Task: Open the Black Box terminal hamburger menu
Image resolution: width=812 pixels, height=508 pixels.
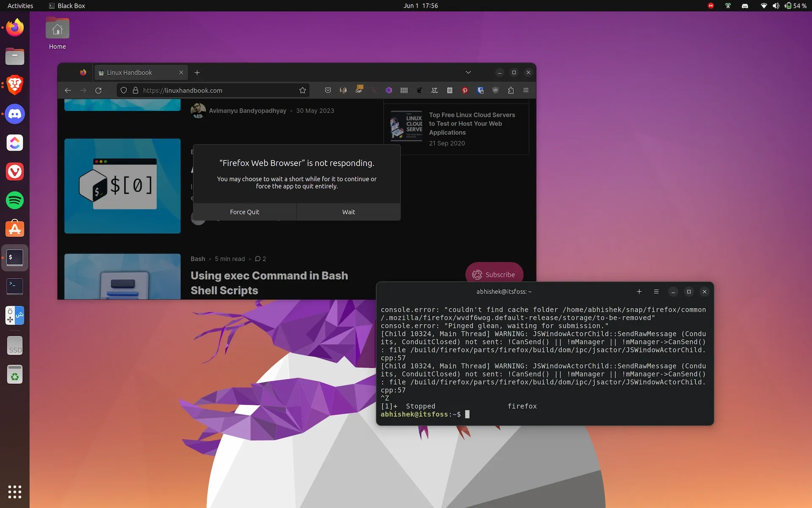Action: pyautogui.click(x=656, y=292)
